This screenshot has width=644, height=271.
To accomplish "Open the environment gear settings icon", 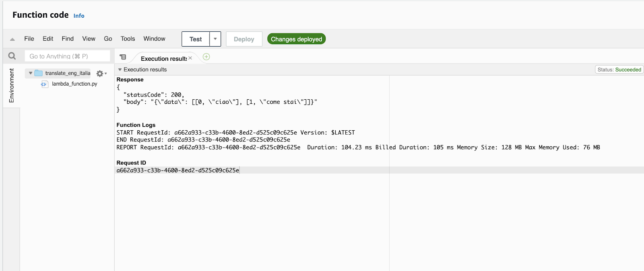I will tap(100, 74).
